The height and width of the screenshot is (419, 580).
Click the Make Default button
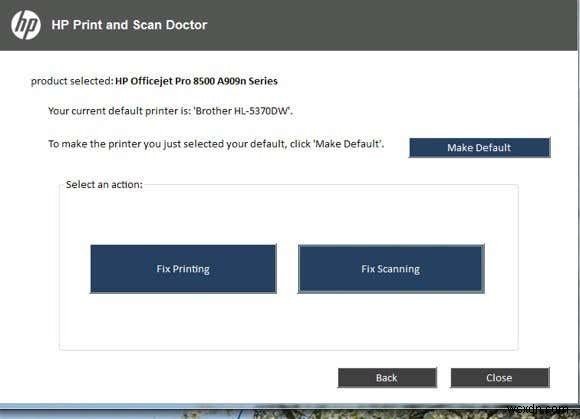(479, 148)
